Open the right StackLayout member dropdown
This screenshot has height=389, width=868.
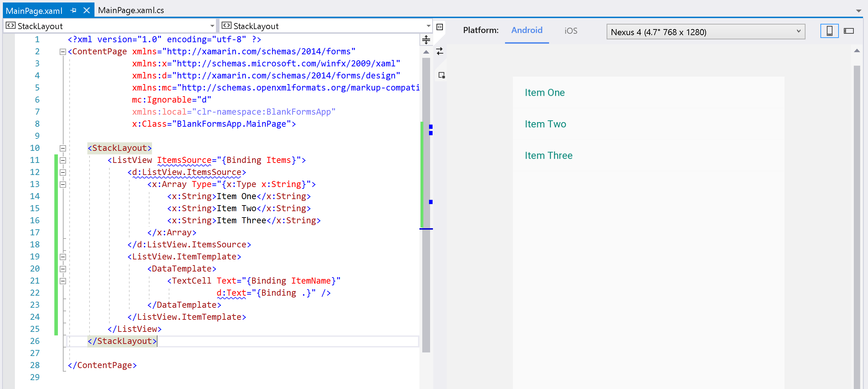point(428,26)
